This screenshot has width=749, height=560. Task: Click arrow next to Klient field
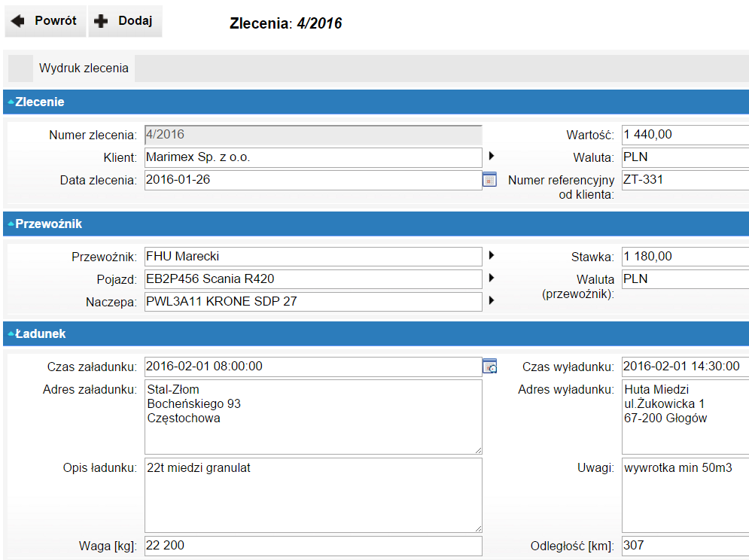pos(492,156)
